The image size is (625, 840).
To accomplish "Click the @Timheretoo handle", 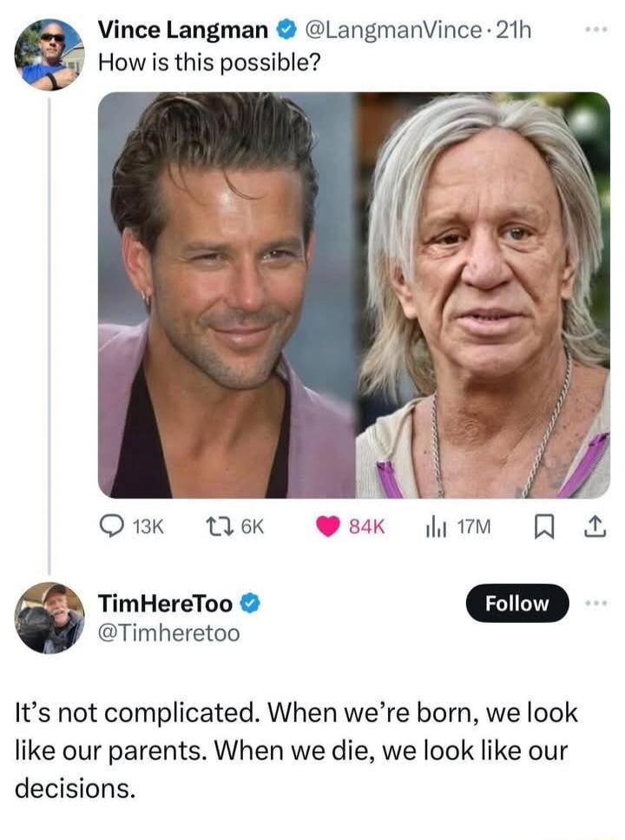I will tap(168, 633).
